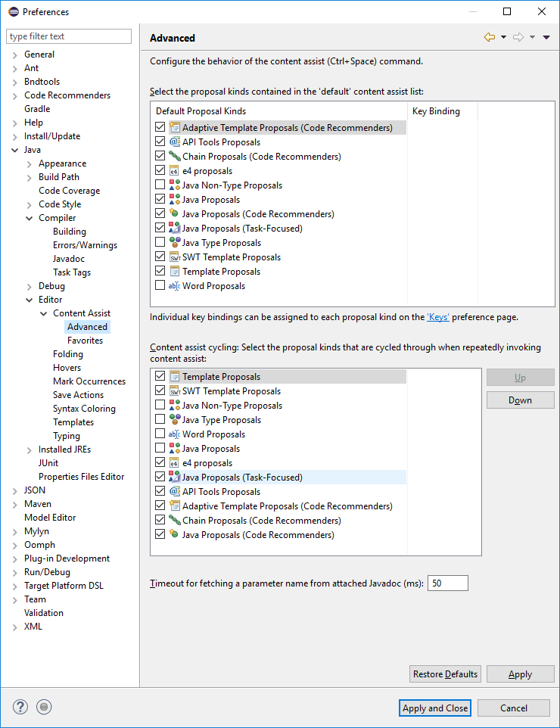Select Favorites under Content Assist
The image size is (560, 728).
click(x=85, y=341)
